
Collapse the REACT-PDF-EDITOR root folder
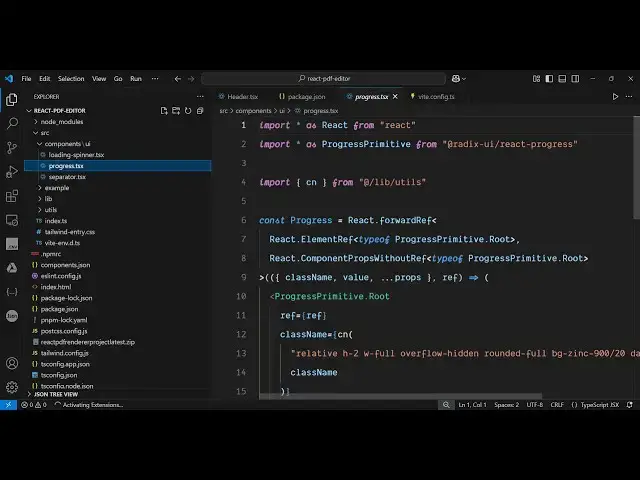29,111
